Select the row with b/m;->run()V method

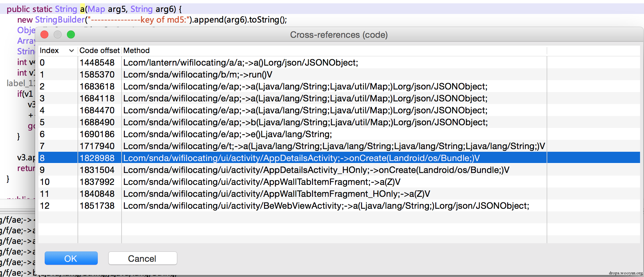339,75
